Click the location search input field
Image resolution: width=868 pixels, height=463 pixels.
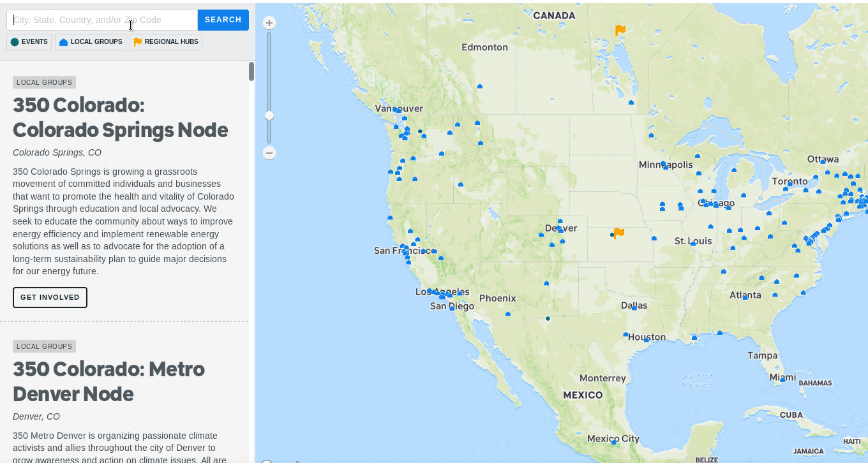click(102, 20)
